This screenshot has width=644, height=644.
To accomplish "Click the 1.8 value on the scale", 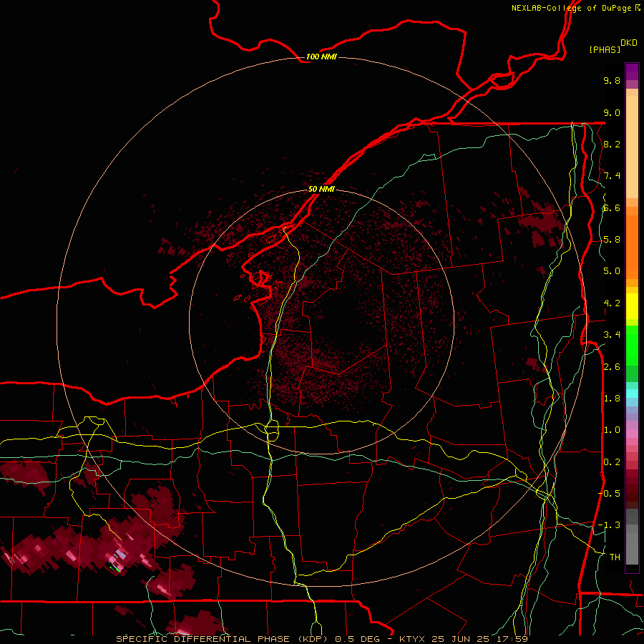I will point(612,399).
